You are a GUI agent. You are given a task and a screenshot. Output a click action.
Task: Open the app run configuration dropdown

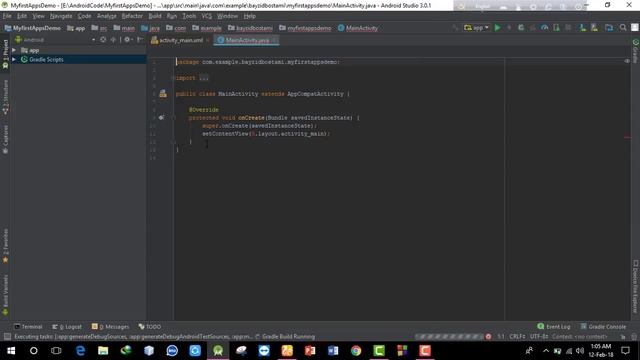click(x=476, y=28)
